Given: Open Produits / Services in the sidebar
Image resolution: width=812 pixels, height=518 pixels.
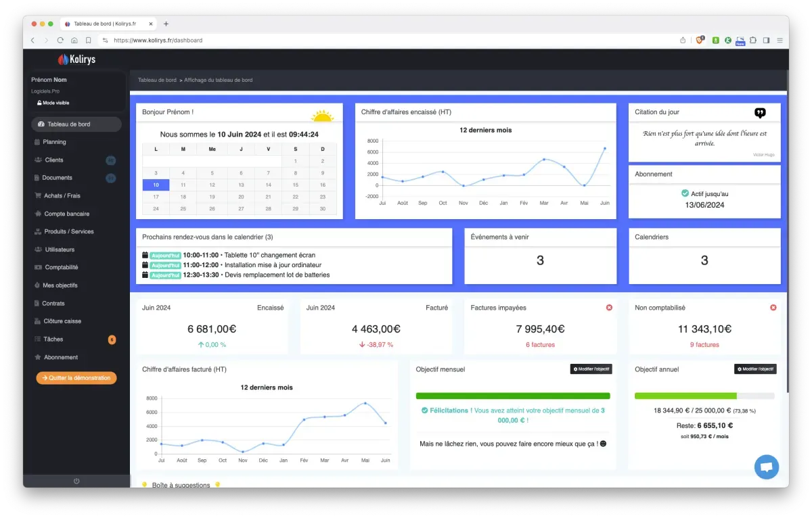Looking at the screenshot, I should click(69, 231).
